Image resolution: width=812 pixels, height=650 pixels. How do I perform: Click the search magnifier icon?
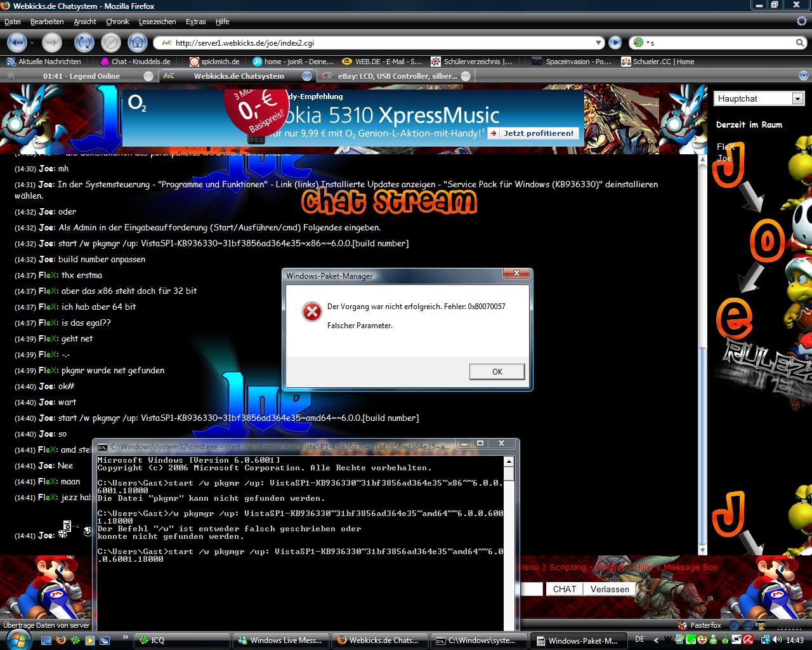[800, 43]
